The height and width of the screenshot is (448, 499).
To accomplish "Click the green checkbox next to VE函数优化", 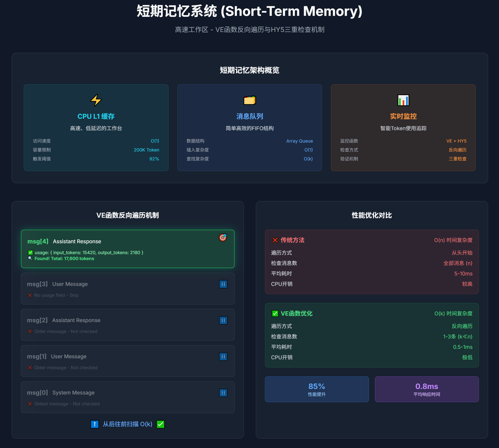I will (x=275, y=314).
